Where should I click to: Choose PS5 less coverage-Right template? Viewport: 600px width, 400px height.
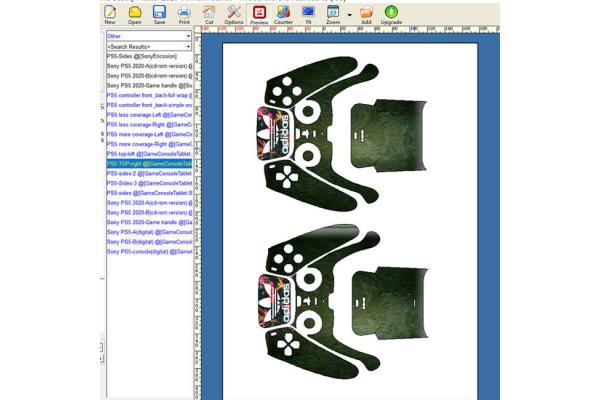pyautogui.click(x=149, y=124)
